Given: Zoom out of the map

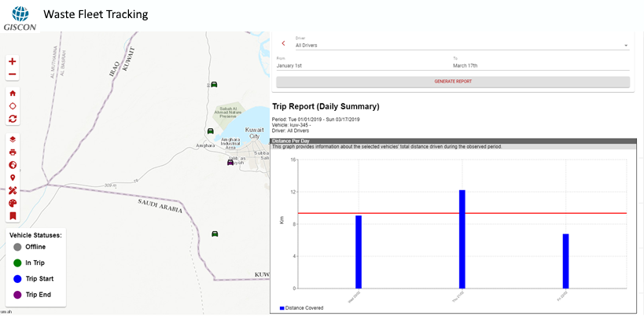Looking at the screenshot, I should 13,75.
